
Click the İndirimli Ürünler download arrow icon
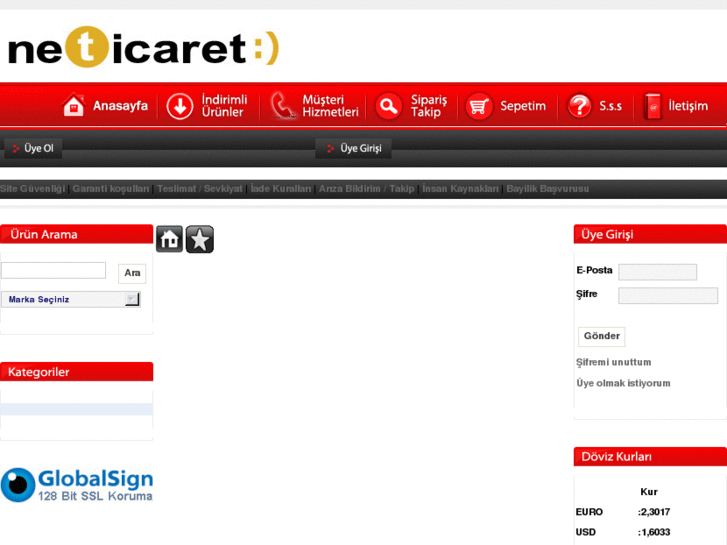tap(179, 106)
